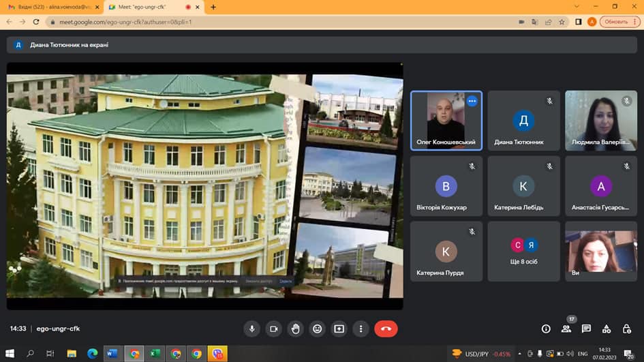This screenshot has height=362, width=644.
Task: Click the muted mic icon on Людмила Валеріївна's tile
Action: pyautogui.click(x=626, y=101)
